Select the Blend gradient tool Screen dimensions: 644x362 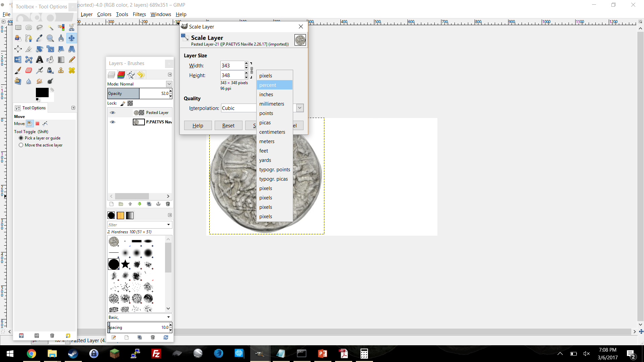tap(61, 60)
